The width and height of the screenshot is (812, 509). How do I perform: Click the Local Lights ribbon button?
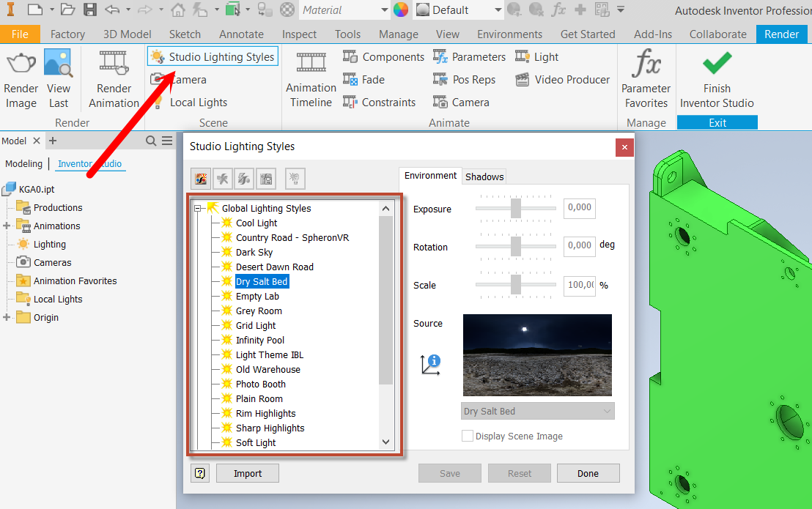pos(190,103)
